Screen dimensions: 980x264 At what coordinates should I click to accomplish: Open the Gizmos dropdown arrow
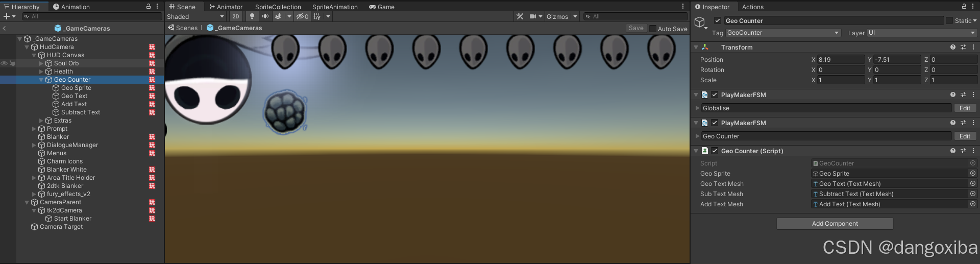(x=575, y=16)
